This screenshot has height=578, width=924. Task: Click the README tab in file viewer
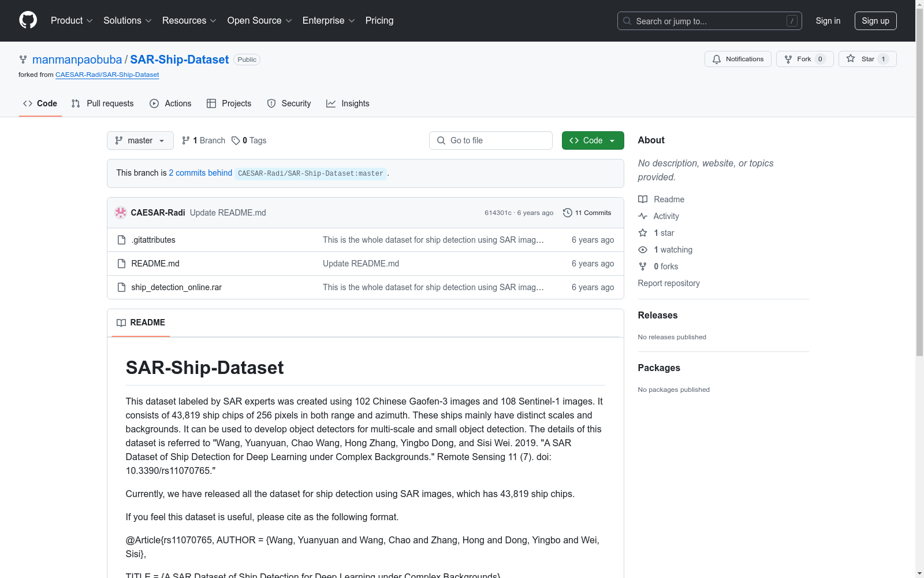(x=141, y=323)
